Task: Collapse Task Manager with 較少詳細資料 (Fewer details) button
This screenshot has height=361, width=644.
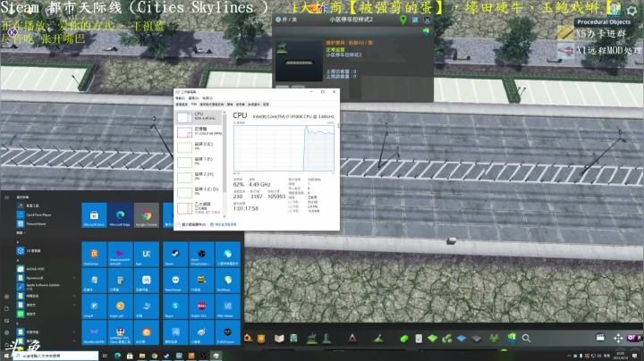Action: [x=191, y=224]
